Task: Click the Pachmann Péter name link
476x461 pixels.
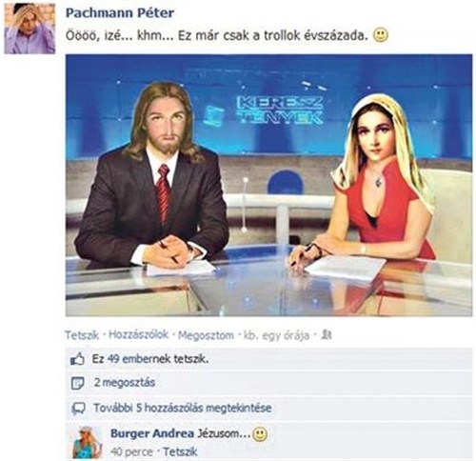Action: click(x=120, y=13)
